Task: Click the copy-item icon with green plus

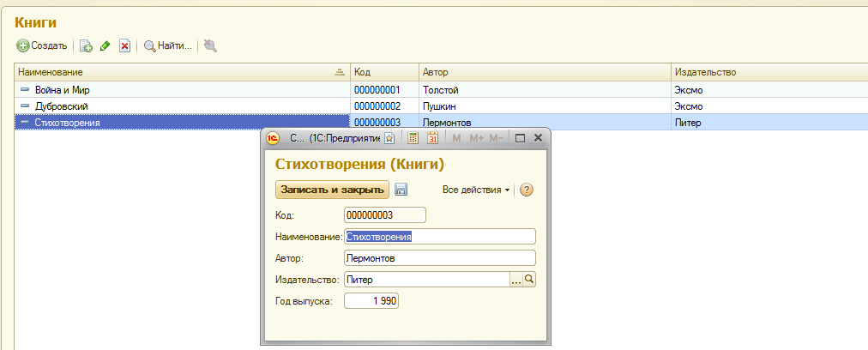Action: (x=86, y=45)
